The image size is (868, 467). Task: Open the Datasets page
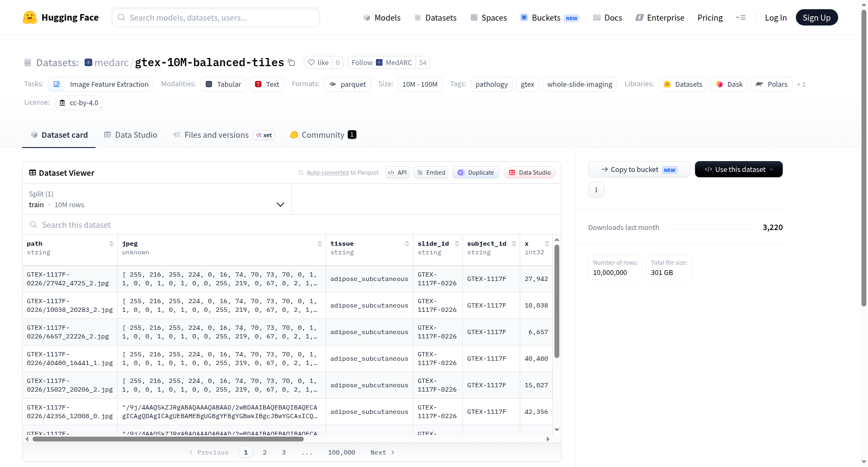tap(435, 17)
